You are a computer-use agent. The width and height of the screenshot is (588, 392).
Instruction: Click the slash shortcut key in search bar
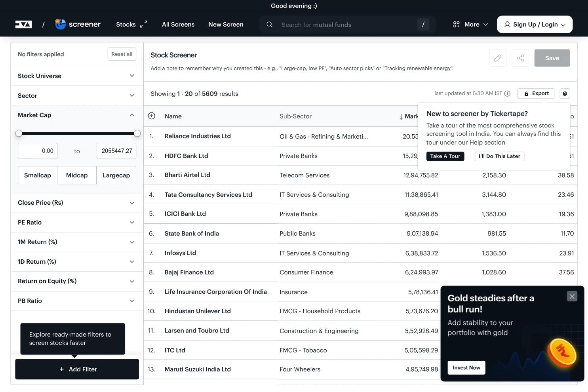pyautogui.click(x=423, y=25)
